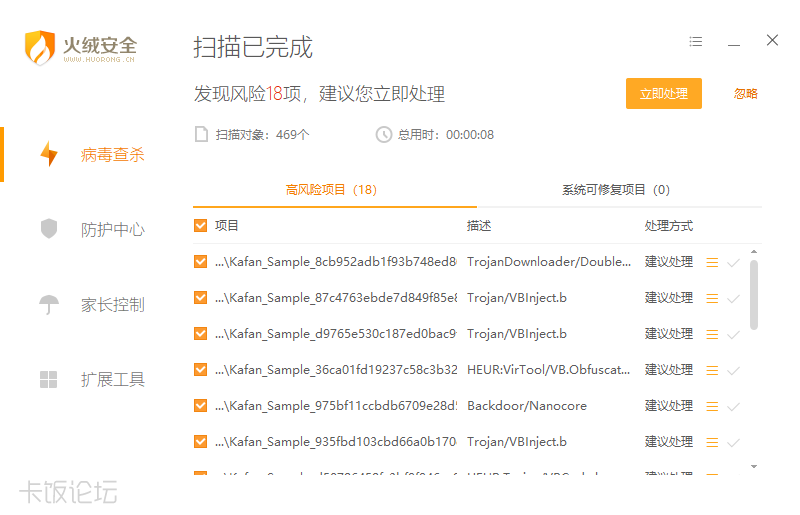Click the checkmark icon in Kafan_Sample_36ca01 row

[733, 371]
